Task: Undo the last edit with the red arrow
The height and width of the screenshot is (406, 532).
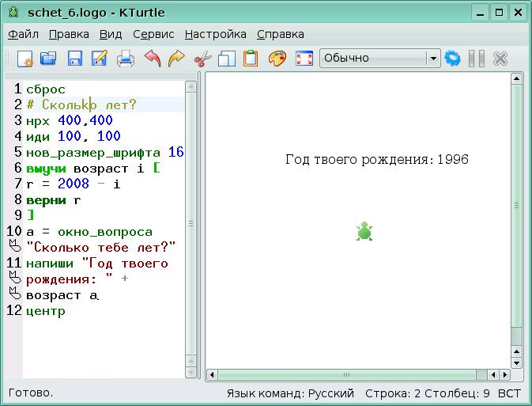Action: click(152, 59)
